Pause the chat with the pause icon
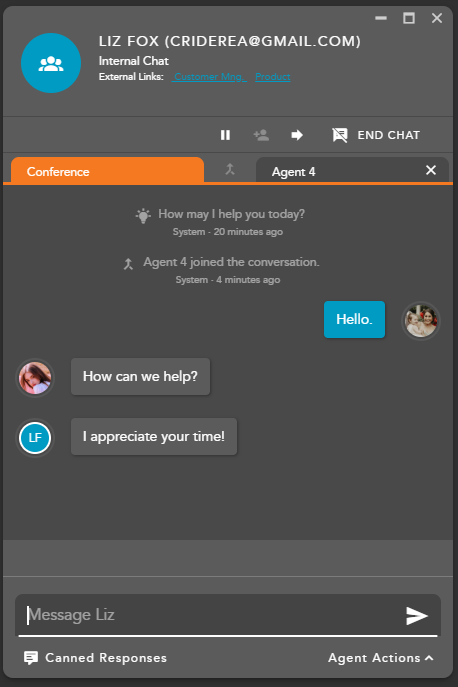This screenshot has width=458, height=687. 225,135
